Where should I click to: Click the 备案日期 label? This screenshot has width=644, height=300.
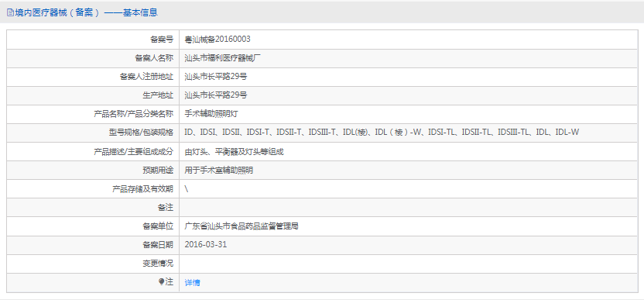coord(158,245)
